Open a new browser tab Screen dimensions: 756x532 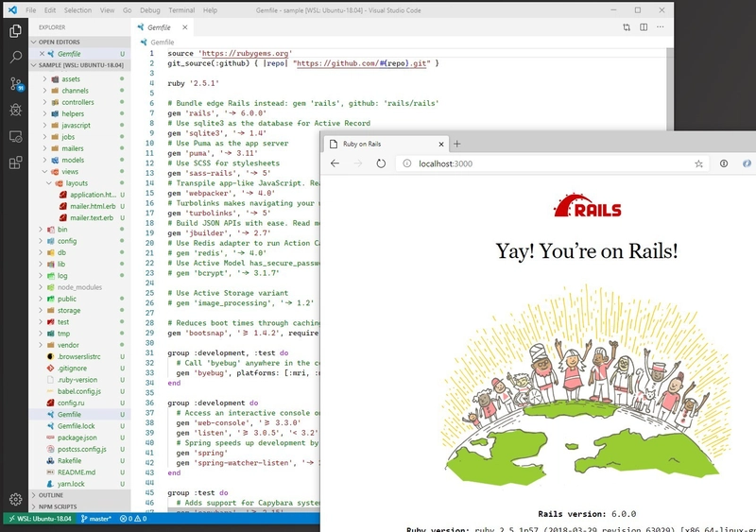click(x=457, y=144)
